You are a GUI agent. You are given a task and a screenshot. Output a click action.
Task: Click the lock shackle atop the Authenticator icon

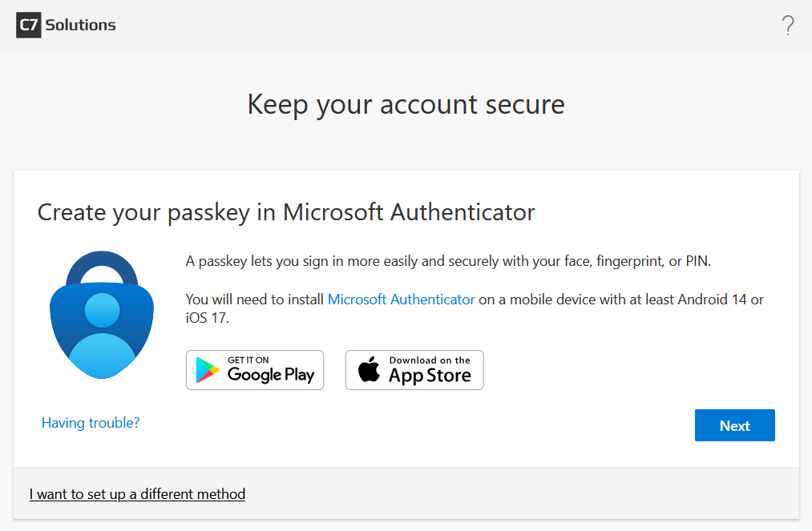click(x=102, y=270)
